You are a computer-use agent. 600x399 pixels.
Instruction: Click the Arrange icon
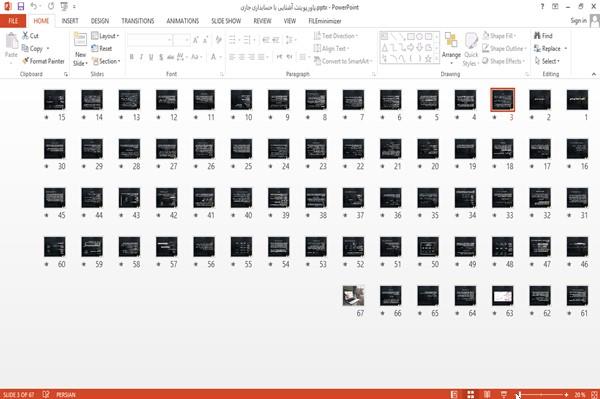(x=451, y=40)
